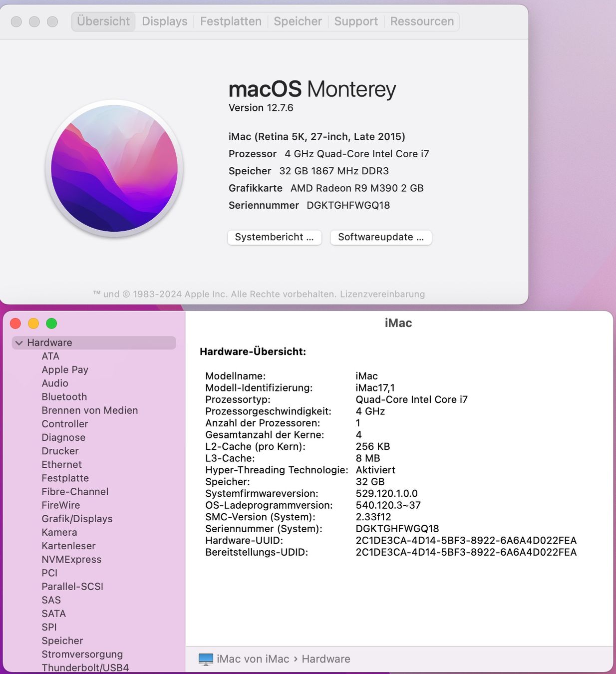Image resolution: width=616 pixels, height=674 pixels.
Task: Select FireWire in the sidebar
Action: [60, 505]
